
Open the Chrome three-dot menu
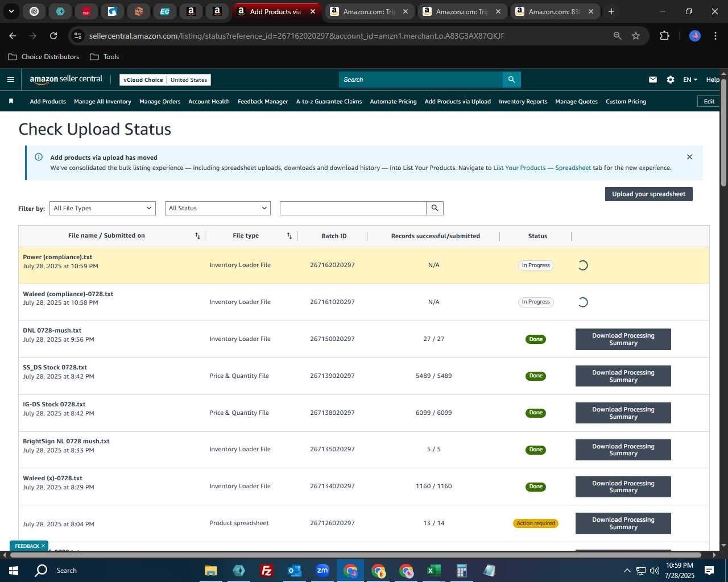point(714,36)
